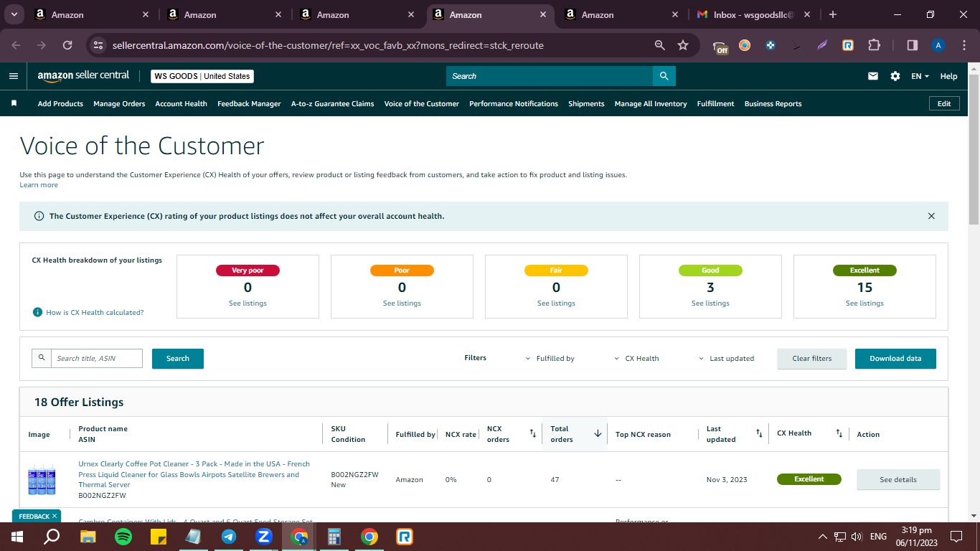The height and width of the screenshot is (551, 980).
Task: Open Calculator from the taskbar
Action: [x=334, y=536]
